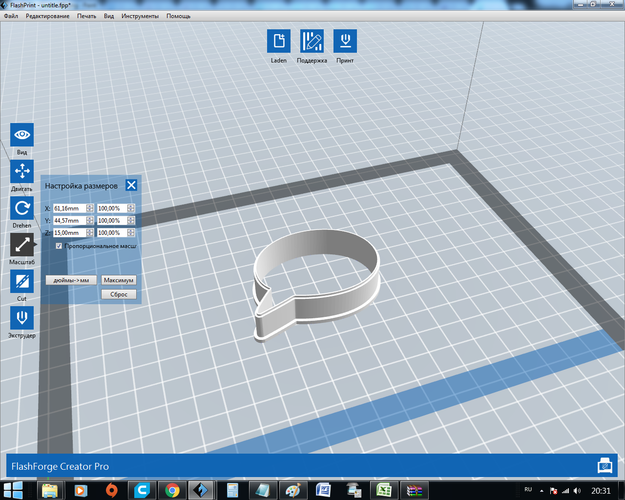Click the FlashPrint taskbar icon

click(x=200, y=490)
